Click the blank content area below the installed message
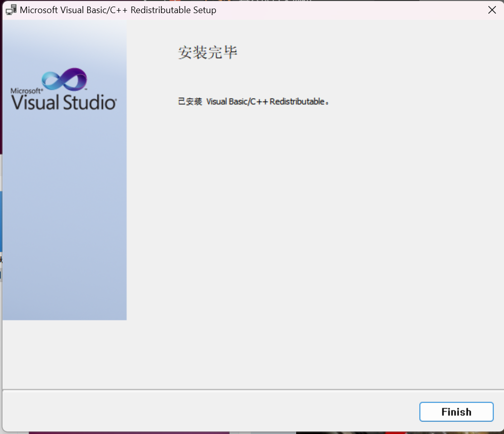 pyautogui.click(x=313, y=227)
